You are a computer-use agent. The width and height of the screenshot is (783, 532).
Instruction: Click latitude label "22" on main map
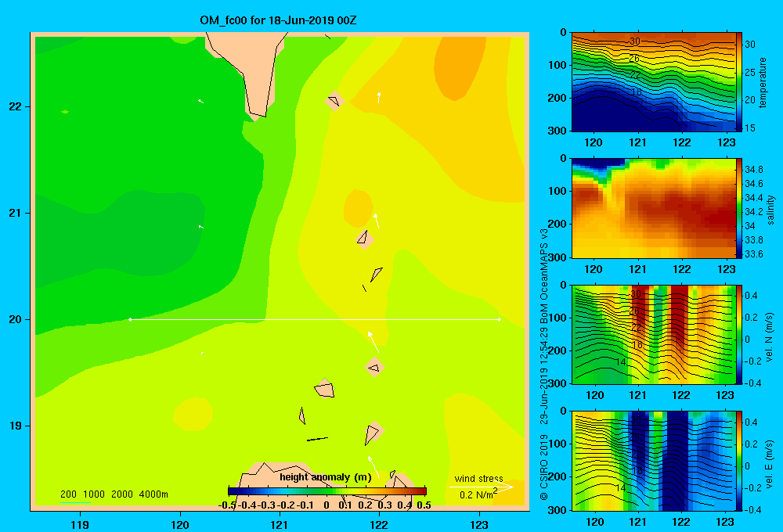16,106
